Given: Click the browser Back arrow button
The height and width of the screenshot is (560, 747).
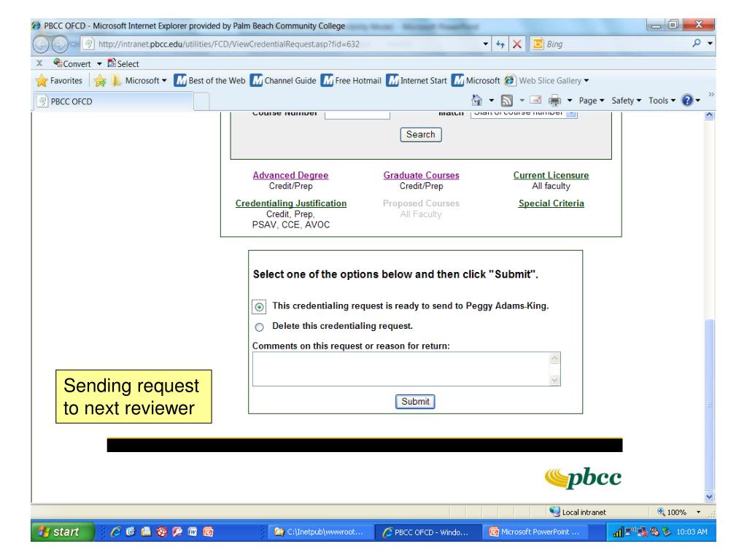Looking at the screenshot, I should point(41,44).
